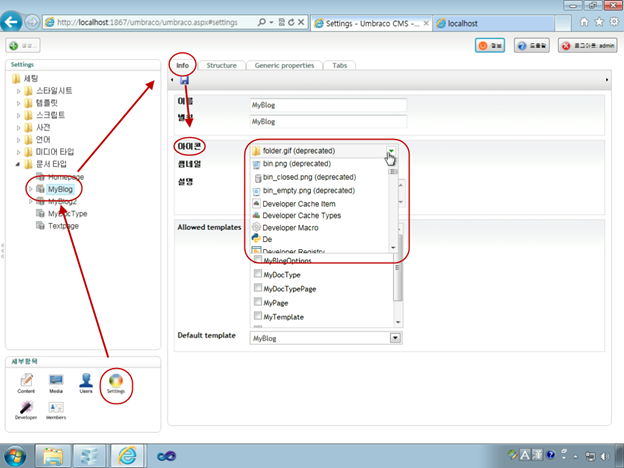The width and height of the screenshot is (624, 468).
Task: Expand the 미디어 타입 folder node
Action: (18, 152)
